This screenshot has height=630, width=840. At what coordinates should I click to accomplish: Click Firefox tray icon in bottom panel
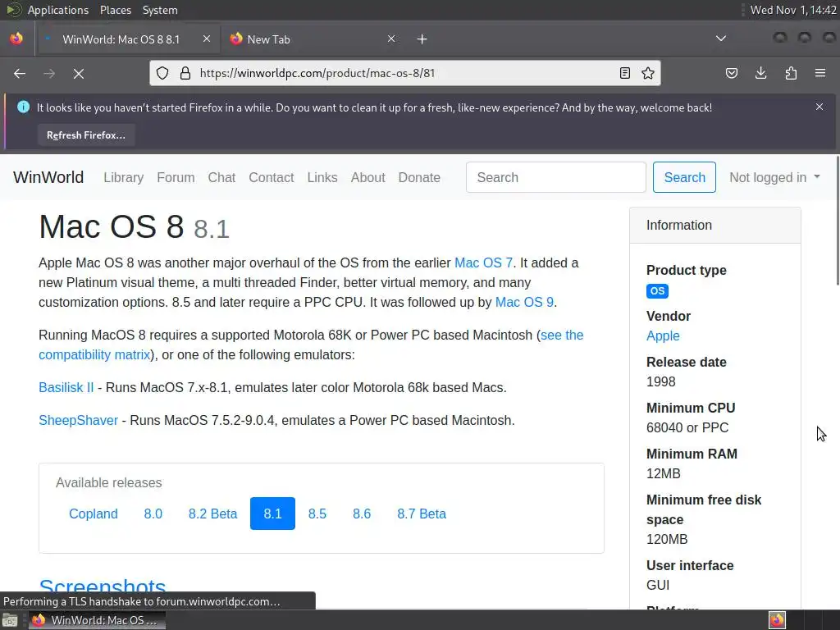pyautogui.click(x=777, y=620)
